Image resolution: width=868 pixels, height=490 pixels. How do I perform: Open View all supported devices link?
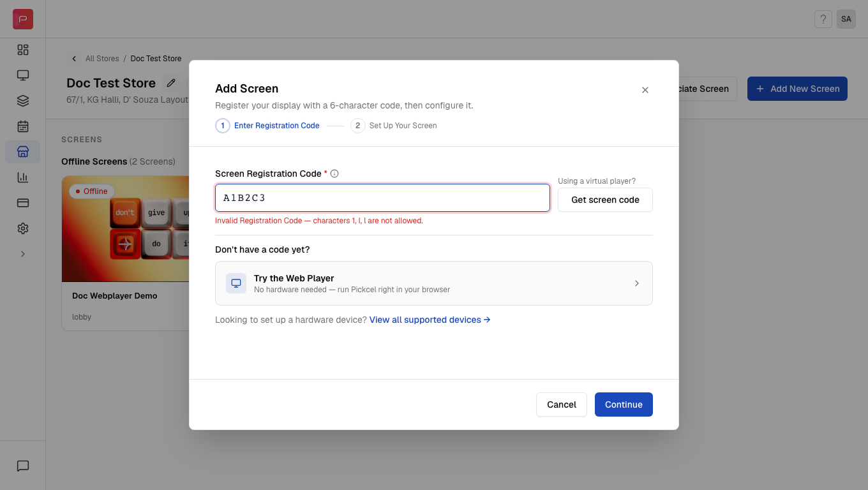430,320
